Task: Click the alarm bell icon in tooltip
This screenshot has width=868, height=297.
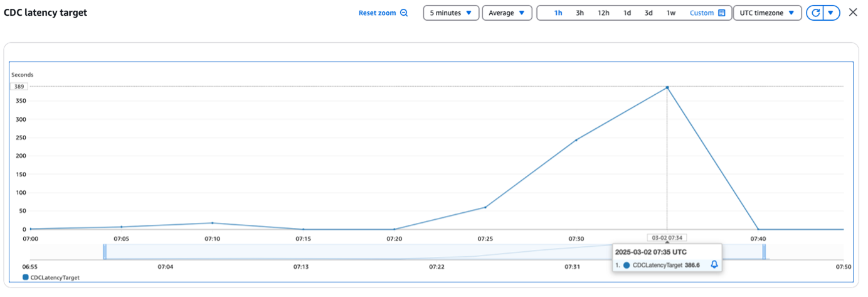Action: [x=714, y=265]
